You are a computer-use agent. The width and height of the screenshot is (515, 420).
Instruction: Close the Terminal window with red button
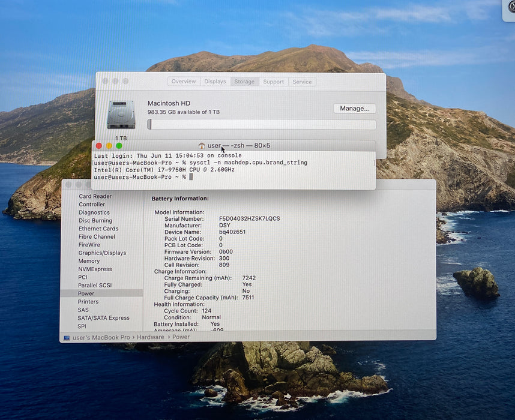(x=99, y=145)
